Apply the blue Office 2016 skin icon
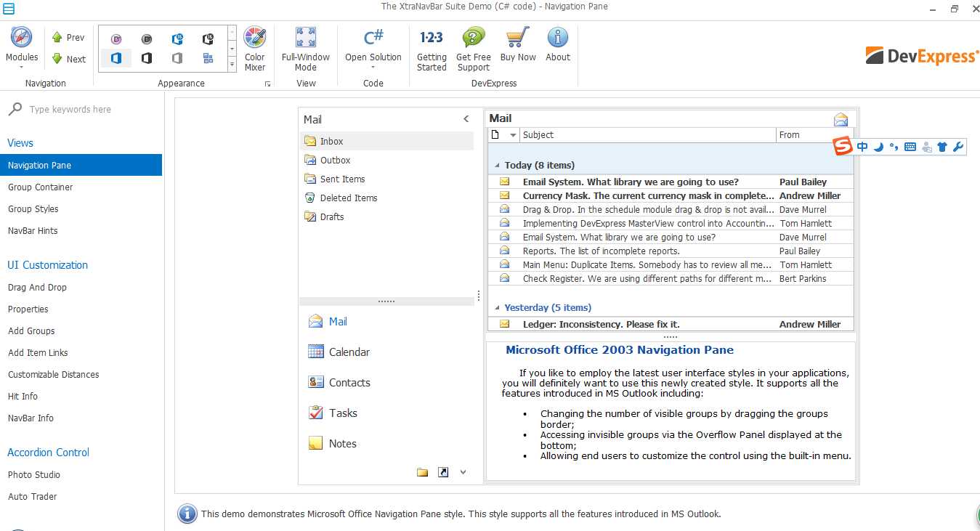 click(x=177, y=39)
